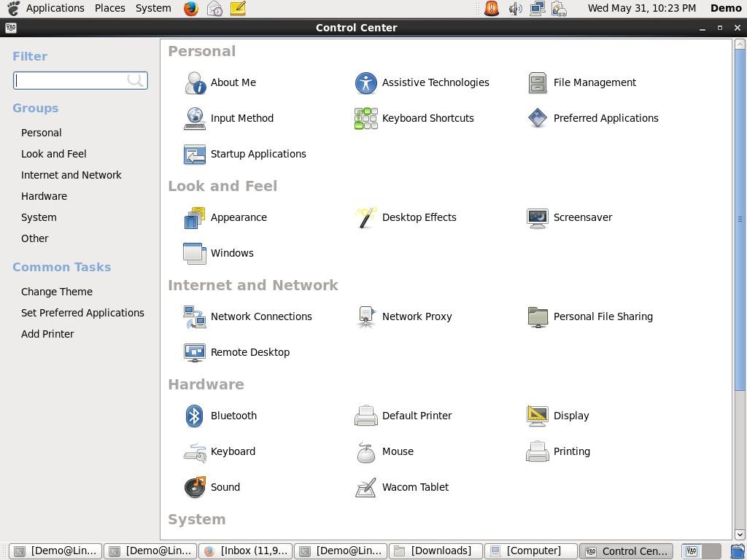Click the Change Theme common task

point(57,292)
